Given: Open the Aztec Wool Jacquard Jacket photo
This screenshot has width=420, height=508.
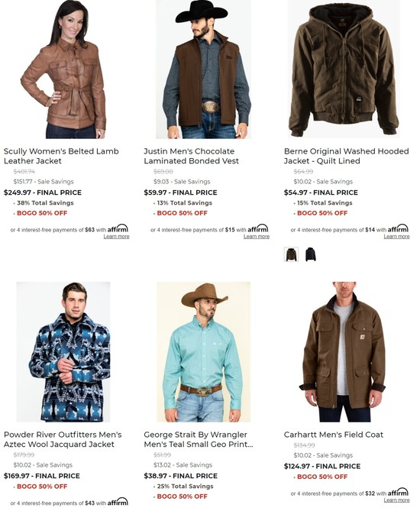Looking at the screenshot, I should tap(63, 352).
